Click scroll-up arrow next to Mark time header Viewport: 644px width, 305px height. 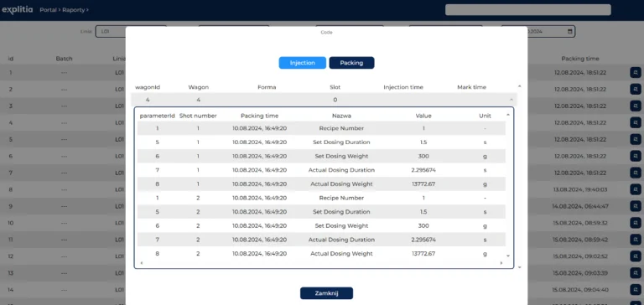[x=520, y=86]
